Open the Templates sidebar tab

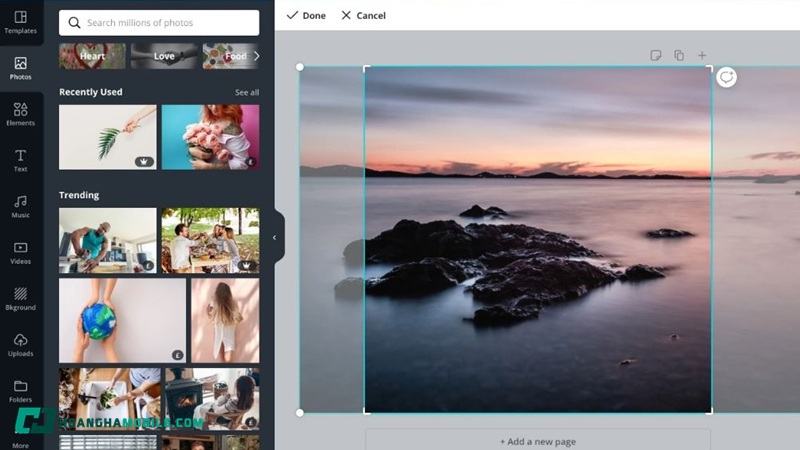(20, 22)
